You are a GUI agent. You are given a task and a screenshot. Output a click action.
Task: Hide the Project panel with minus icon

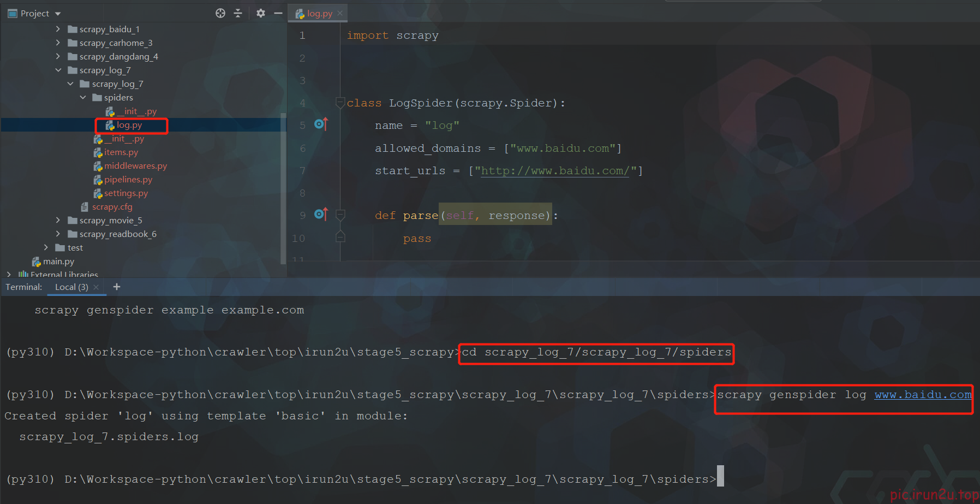point(278,13)
